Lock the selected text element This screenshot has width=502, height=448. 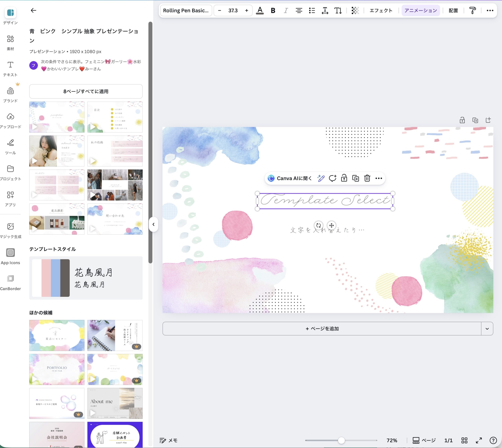coord(344,178)
